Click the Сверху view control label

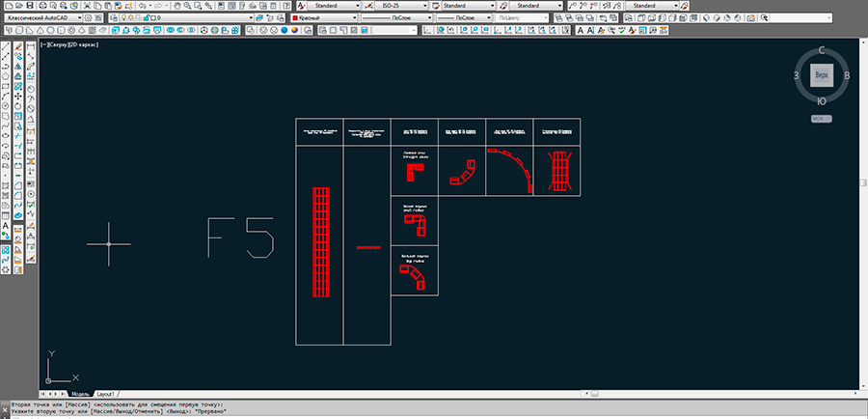point(58,44)
